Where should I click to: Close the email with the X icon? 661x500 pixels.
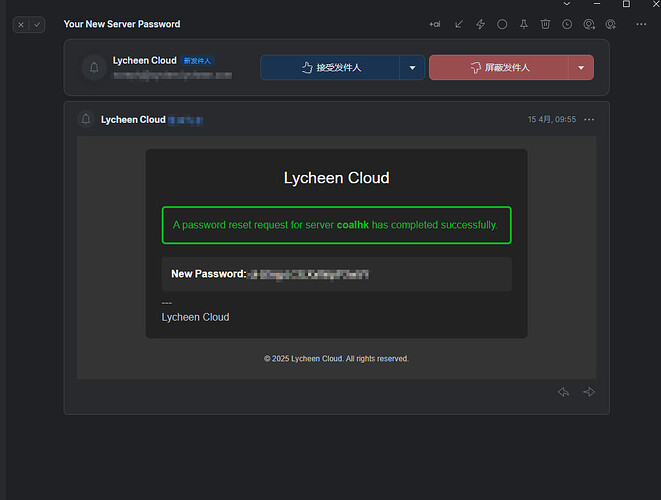pyautogui.click(x=21, y=25)
